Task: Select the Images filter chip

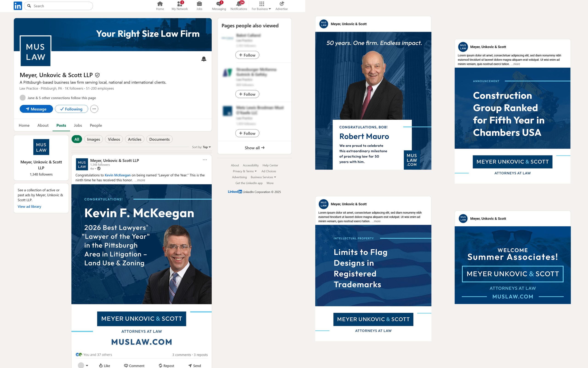Action: [93, 139]
